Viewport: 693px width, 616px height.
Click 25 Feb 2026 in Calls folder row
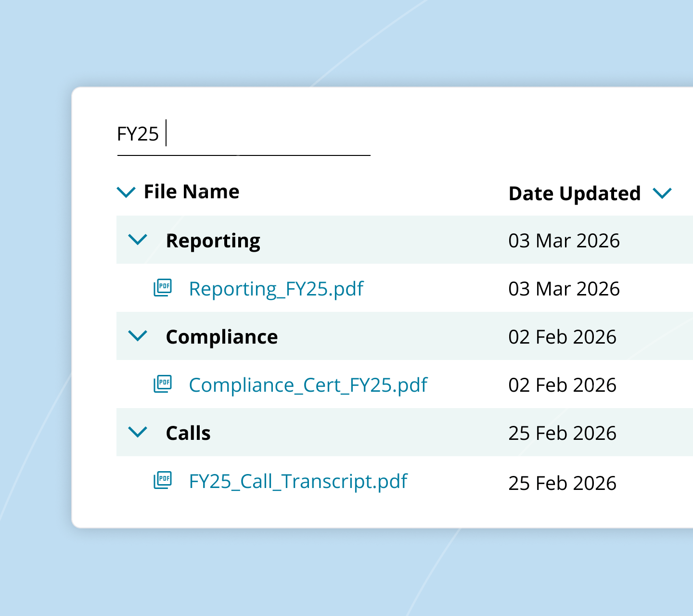coord(562,433)
